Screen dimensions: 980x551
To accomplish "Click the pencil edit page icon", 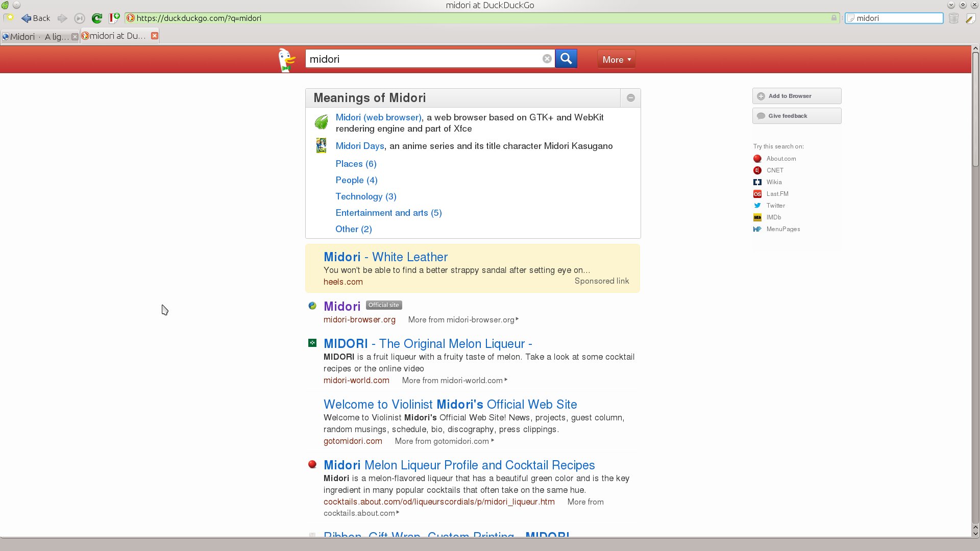I will 970,18.
